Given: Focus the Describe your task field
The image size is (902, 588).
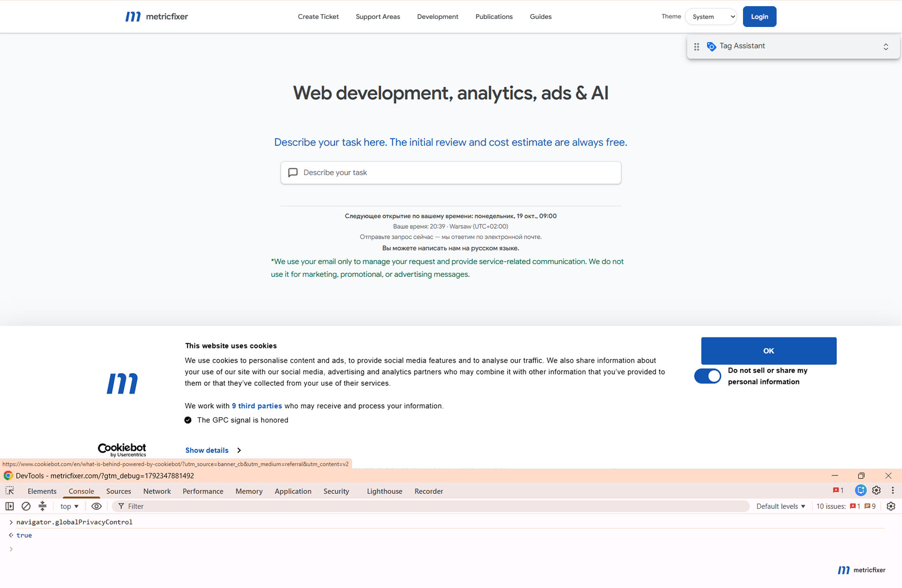Looking at the screenshot, I should 451,172.
